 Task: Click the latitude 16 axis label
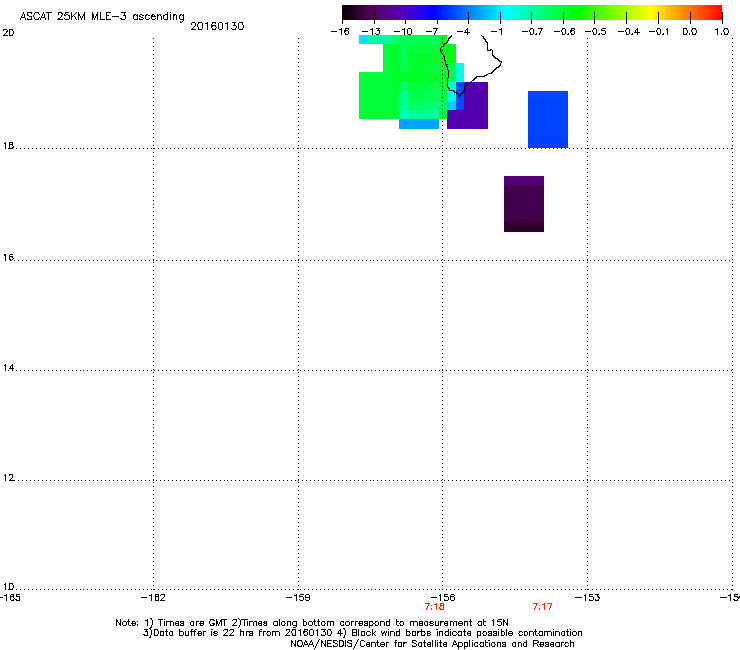click(x=8, y=258)
